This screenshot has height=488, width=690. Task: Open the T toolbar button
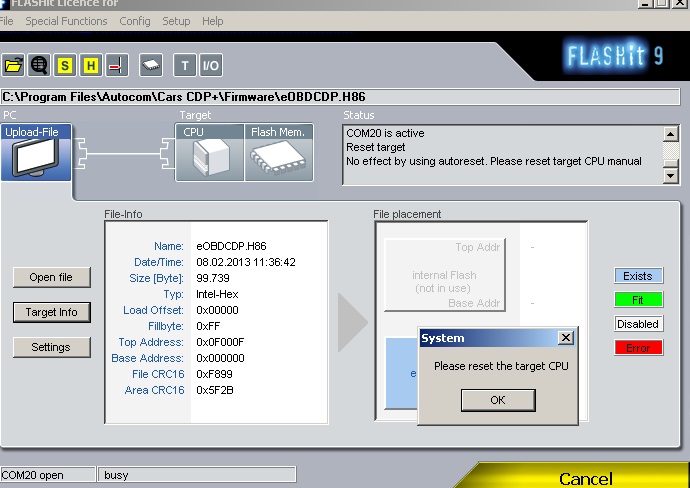click(185, 66)
